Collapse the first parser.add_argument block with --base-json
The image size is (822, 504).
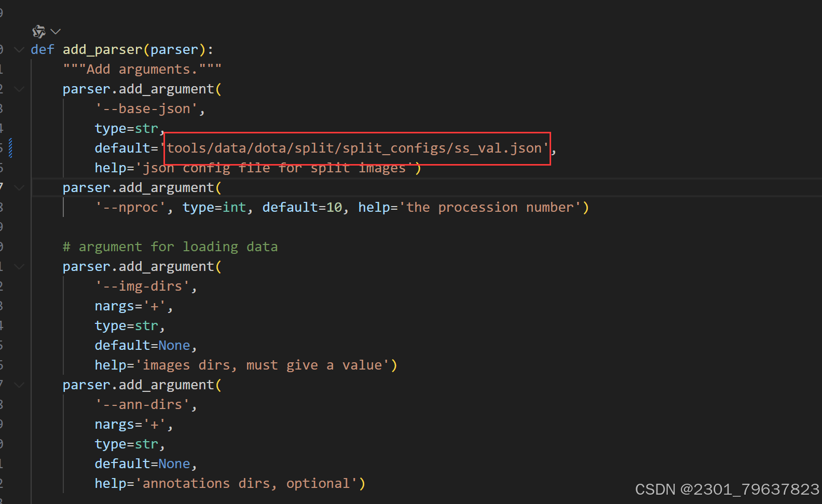click(19, 89)
